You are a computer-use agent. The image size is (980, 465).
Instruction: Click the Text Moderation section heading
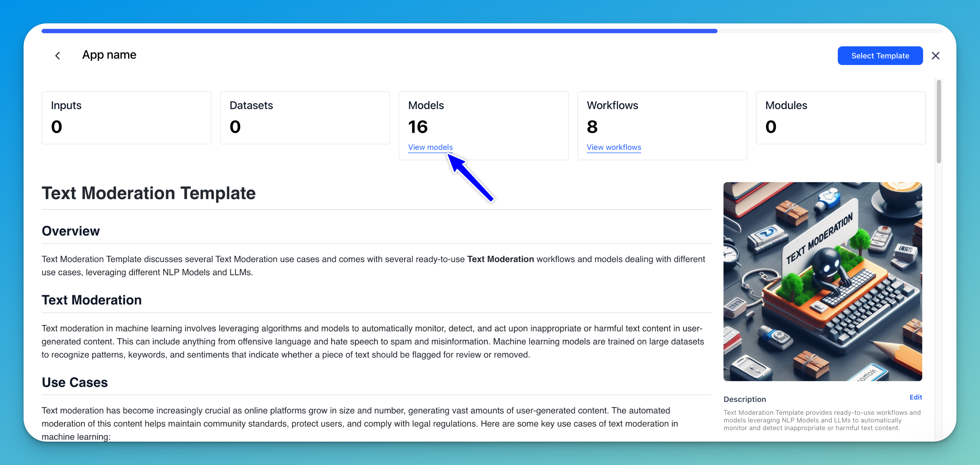click(91, 300)
